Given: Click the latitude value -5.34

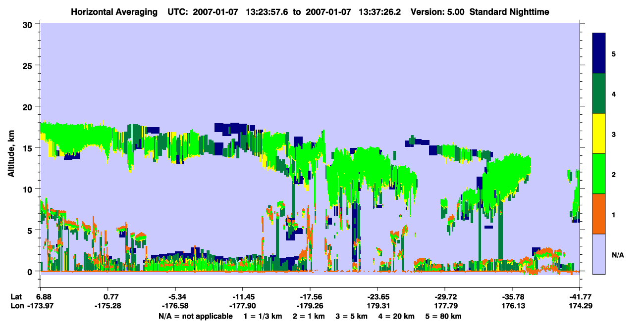Looking at the screenshot, I should [177, 297].
